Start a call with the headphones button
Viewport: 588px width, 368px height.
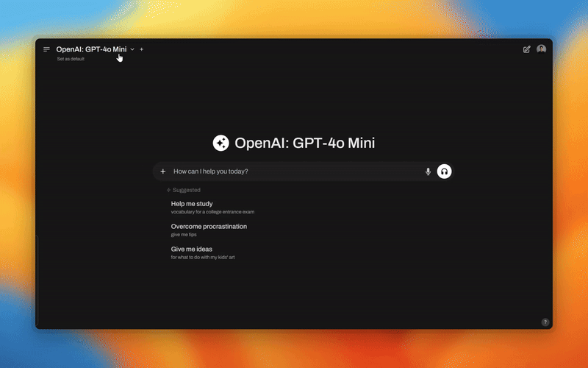(445, 171)
